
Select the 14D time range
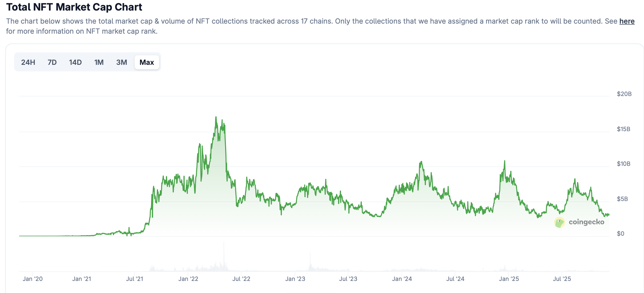click(75, 62)
